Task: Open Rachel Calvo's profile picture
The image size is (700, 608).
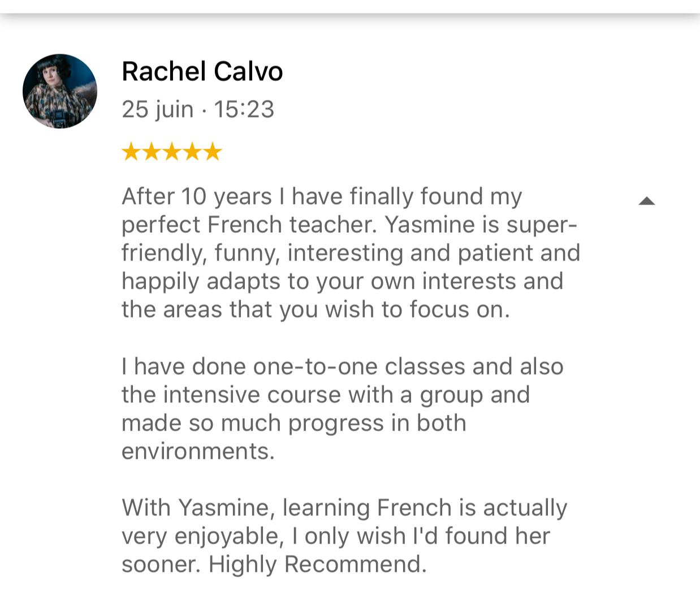Action: coord(60,91)
